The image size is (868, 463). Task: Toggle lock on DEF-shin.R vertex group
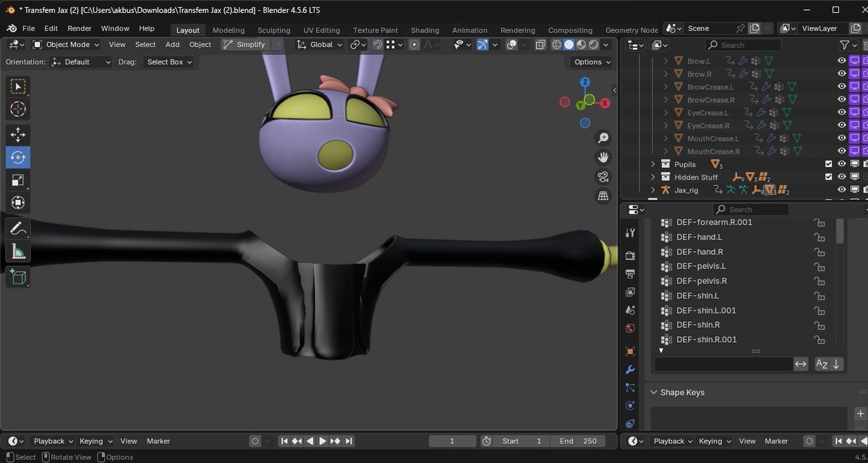tap(820, 325)
